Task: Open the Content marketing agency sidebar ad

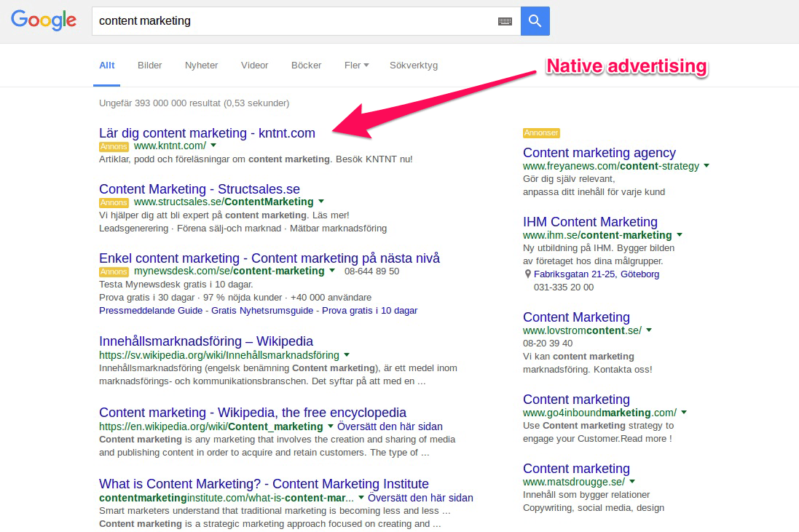Action: pos(599,153)
